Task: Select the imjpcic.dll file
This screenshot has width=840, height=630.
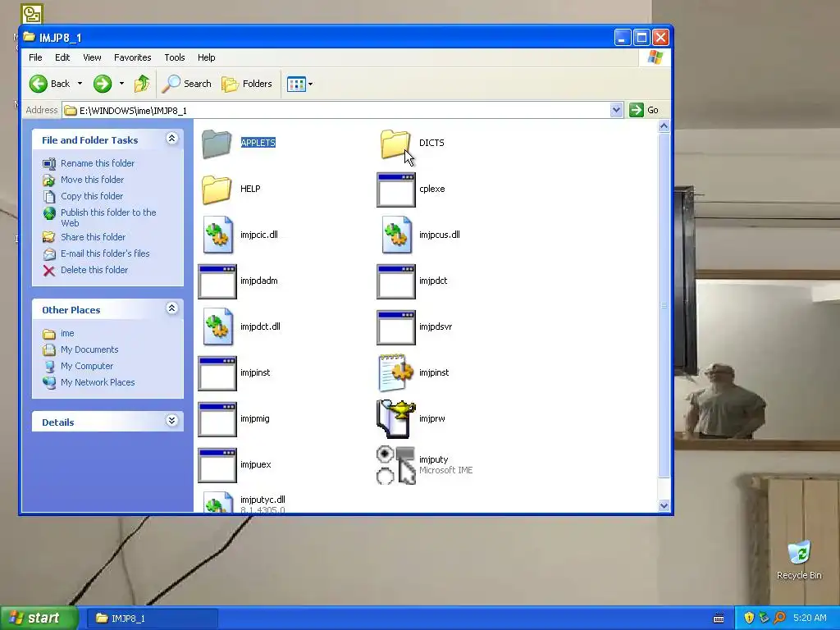Action: tap(240, 235)
